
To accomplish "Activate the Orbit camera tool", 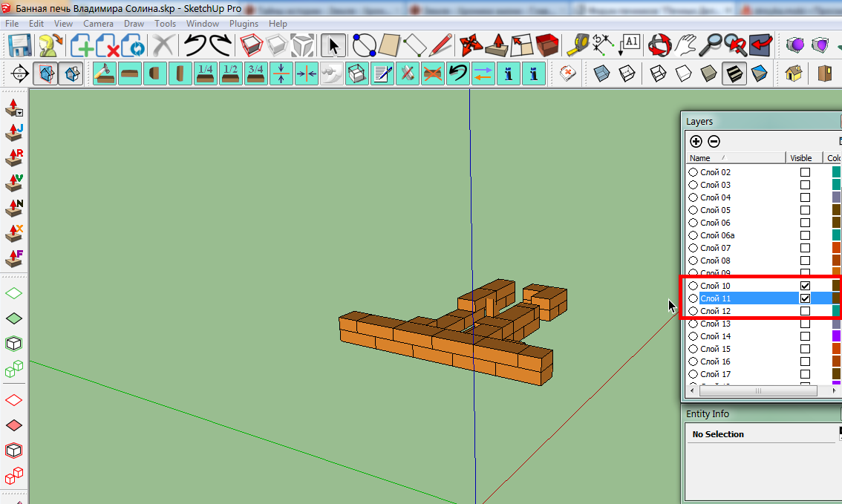I will 659,46.
